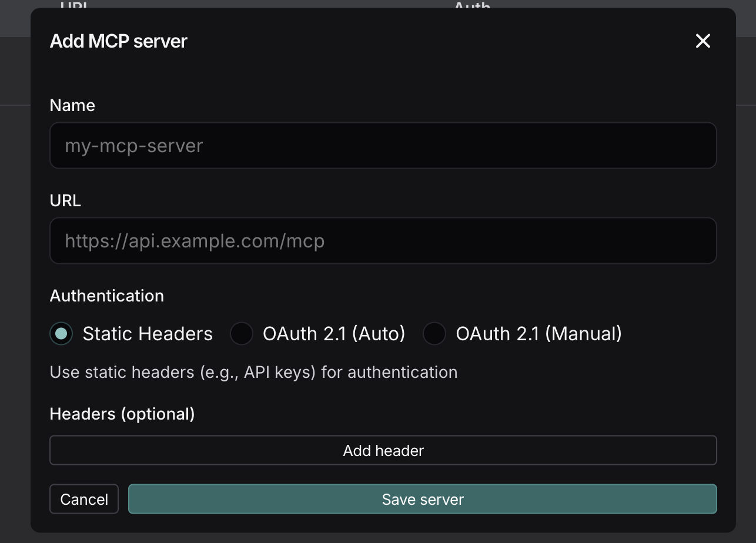Click the server URL input field
Screen dimensions: 756x543
[383, 240]
